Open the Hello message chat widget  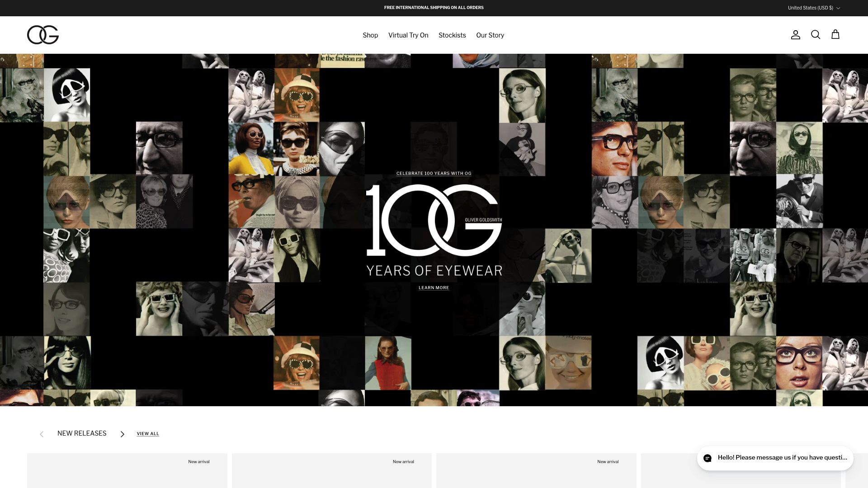775,458
